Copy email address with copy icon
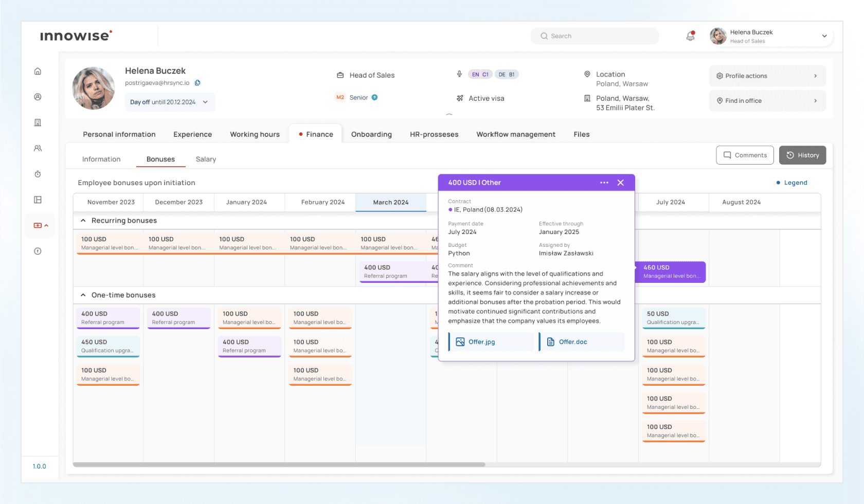This screenshot has height=504, width=864. (197, 83)
